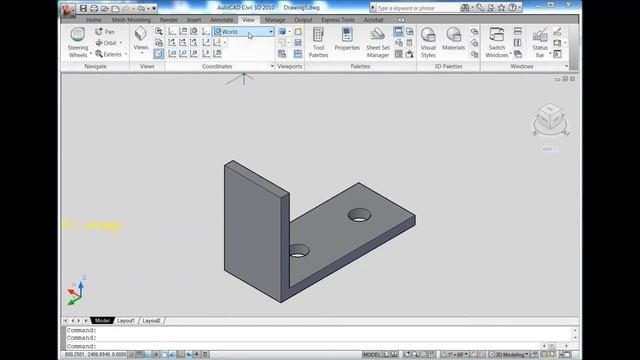Switch to the Manage ribbon tab
This screenshot has height=360, width=640.
coord(275,20)
